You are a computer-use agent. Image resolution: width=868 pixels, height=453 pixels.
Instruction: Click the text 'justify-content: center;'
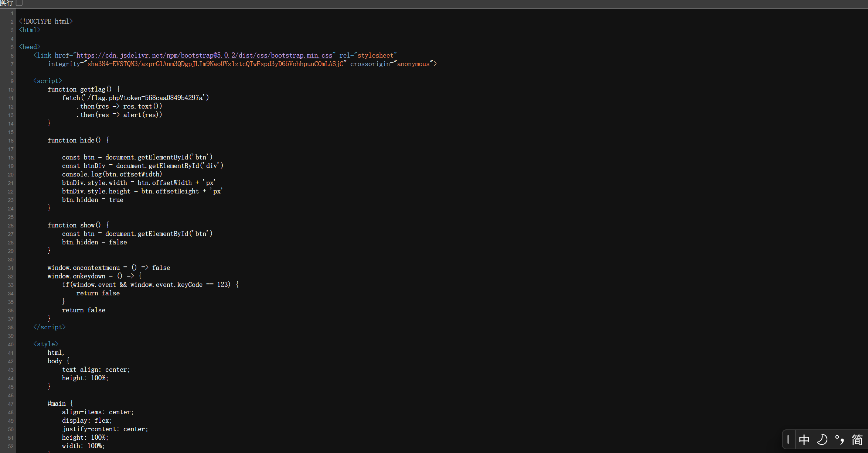[105, 429]
